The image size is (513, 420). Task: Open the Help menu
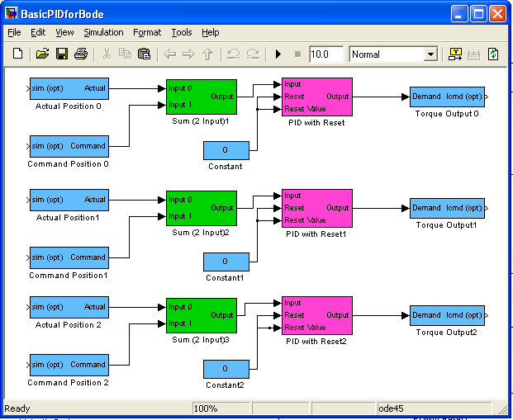(211, 32)
